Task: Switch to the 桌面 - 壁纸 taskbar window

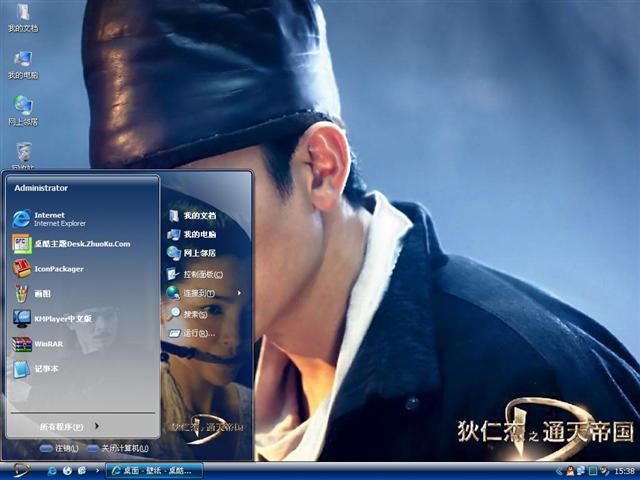Action: 155,470
